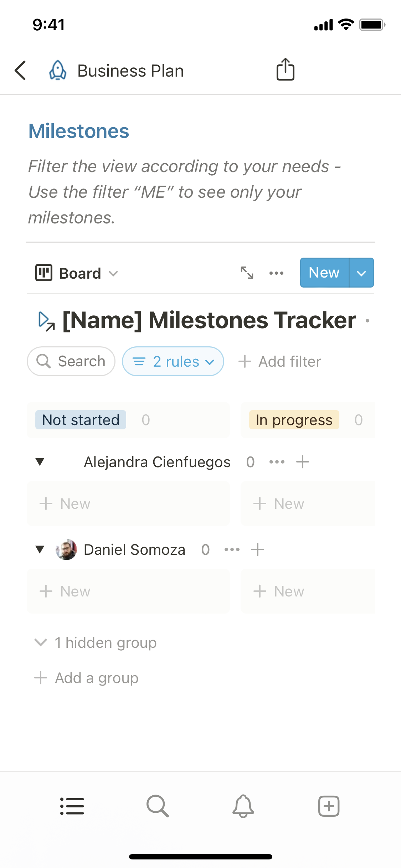Screen dimensions: 401x868
Task: Collapse the Alejandra Cienfuegos group
Action: point(40,462)
